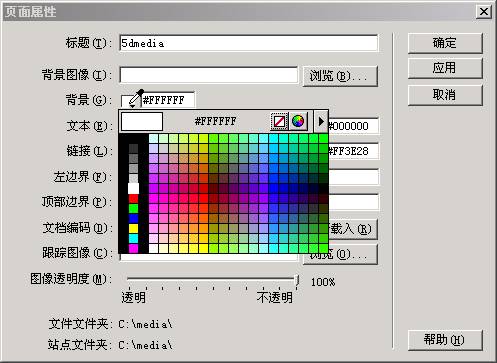Select the white swatch in basic colors column
497x363 pixels.
(133, 188)
